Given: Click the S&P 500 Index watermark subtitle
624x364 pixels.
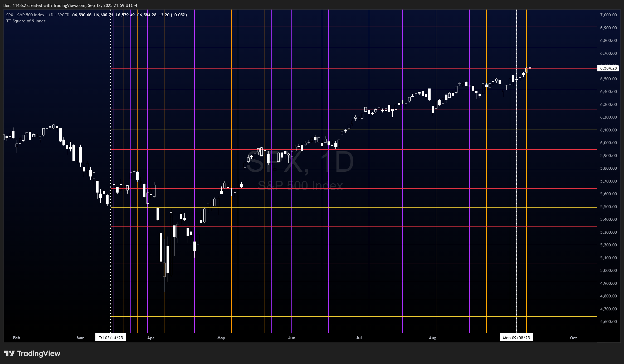Looking at the screenshot, I should tap(300, 186).
